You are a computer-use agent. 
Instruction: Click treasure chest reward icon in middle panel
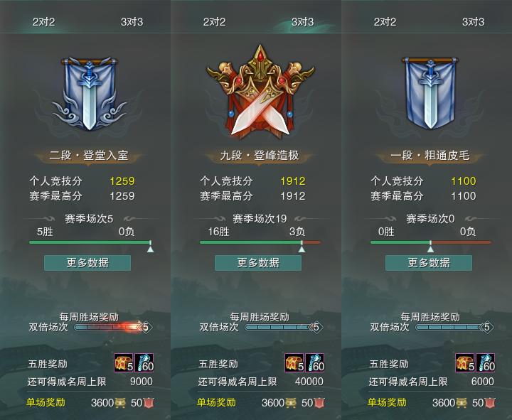(294, 362)
